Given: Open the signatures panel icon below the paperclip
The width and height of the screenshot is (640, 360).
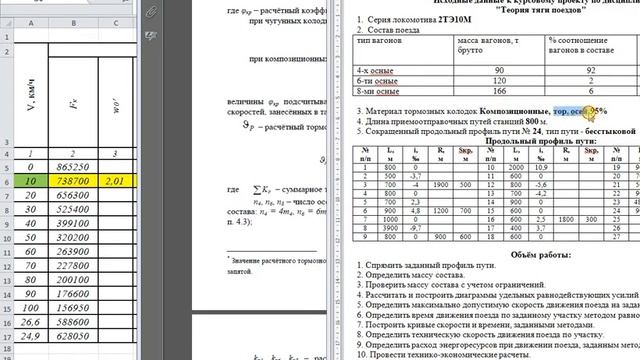Looking at the screenshot, I should pos(151,36).
